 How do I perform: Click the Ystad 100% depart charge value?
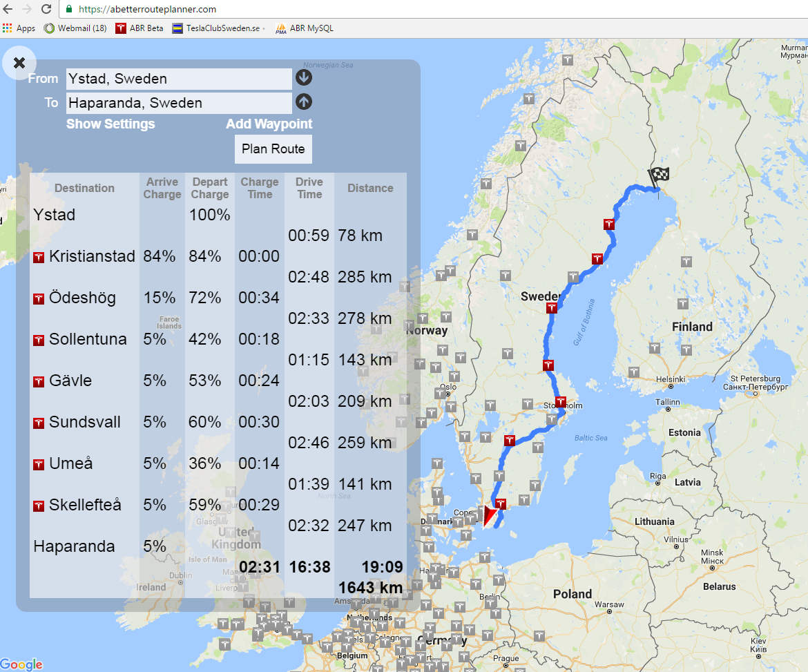[210, 215]
